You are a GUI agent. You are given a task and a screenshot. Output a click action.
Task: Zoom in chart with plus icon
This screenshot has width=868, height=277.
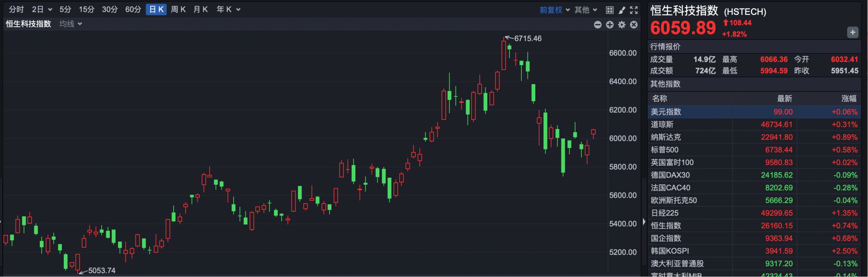[610, 25]
